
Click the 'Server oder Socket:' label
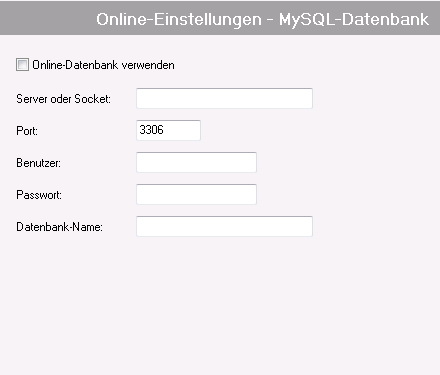[63, 99]
